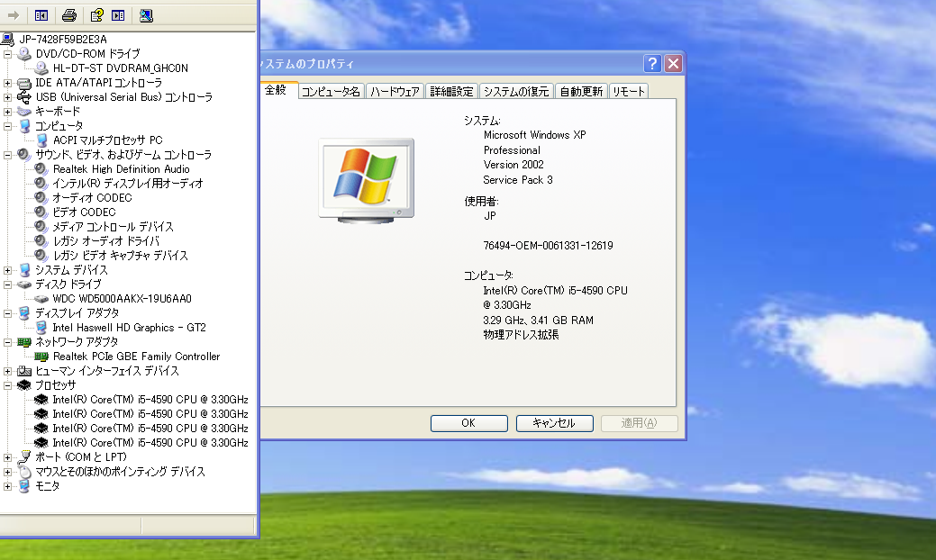The width and height of the screenshot is (936, 560).
Task: Click the キーボード category icon
Action: click(24, 112)
